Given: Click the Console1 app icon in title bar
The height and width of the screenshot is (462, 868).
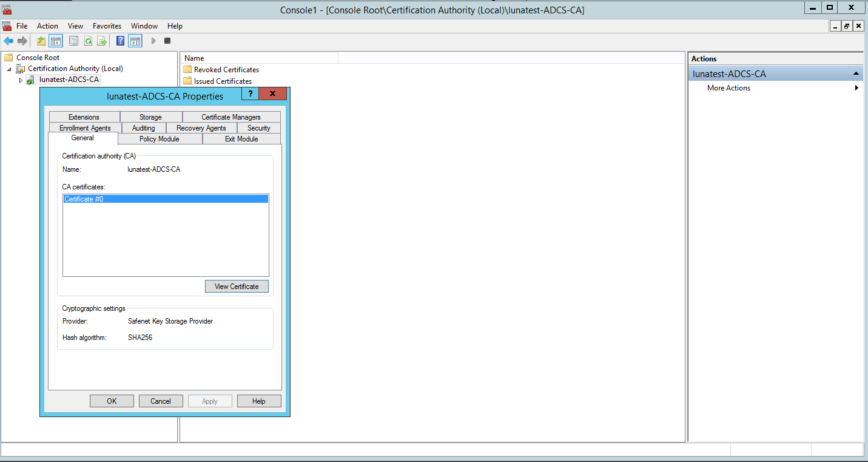Looking at the screenshot, I should 7,9.
